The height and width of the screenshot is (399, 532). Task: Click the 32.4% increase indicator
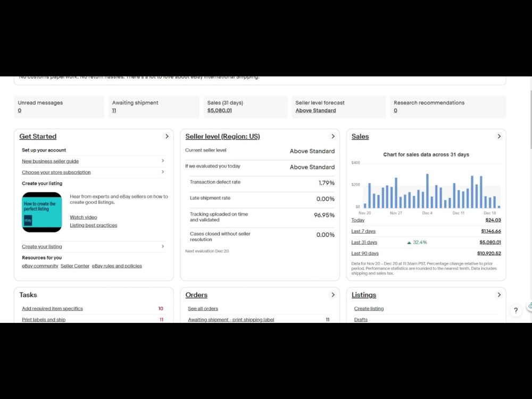pos(417,242)
